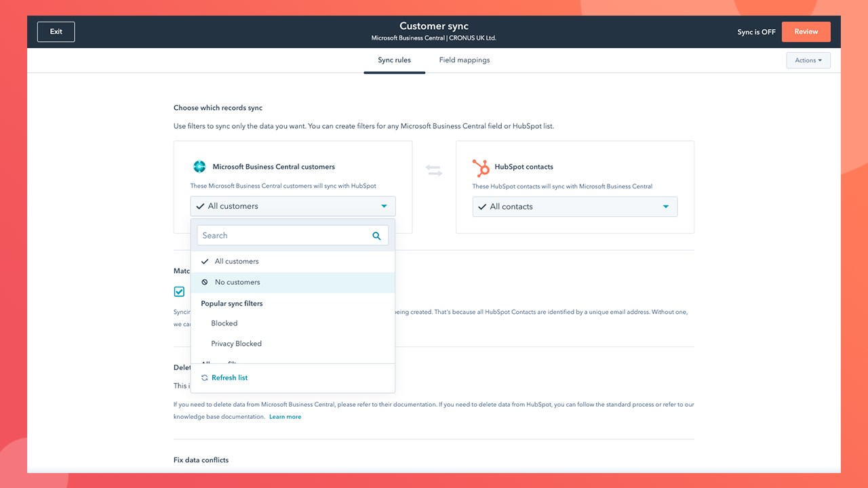Click the HubSpot contacts label
Image resolution: width=868 pixels, height=488 pixels.
click(524, 167)
